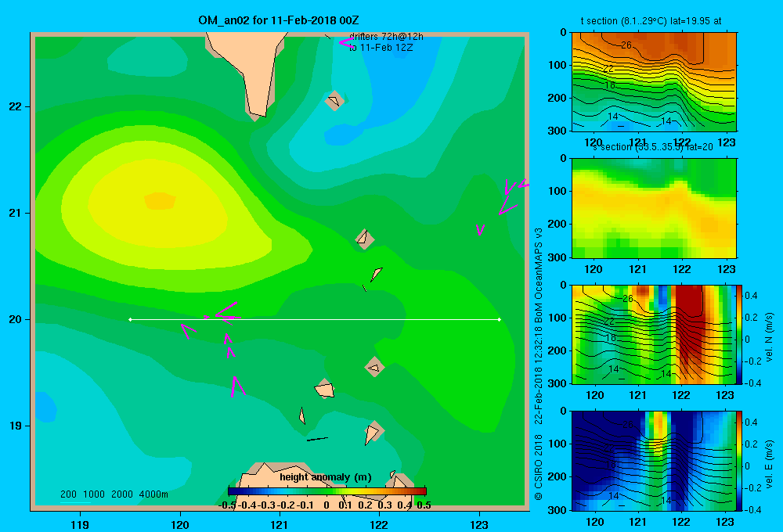Click the 'to 11-Feb 12Z' legend line
This screenshot has height=532, width=783.
tap(381, 48)
